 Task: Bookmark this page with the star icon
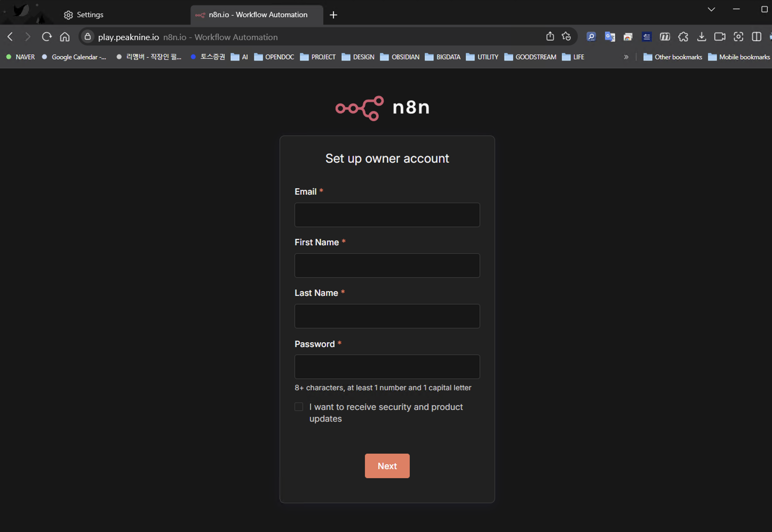[566, 36]
